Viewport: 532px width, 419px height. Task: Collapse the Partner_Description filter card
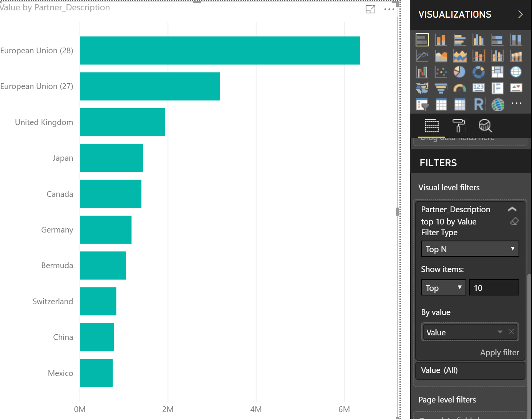[512, 209]
